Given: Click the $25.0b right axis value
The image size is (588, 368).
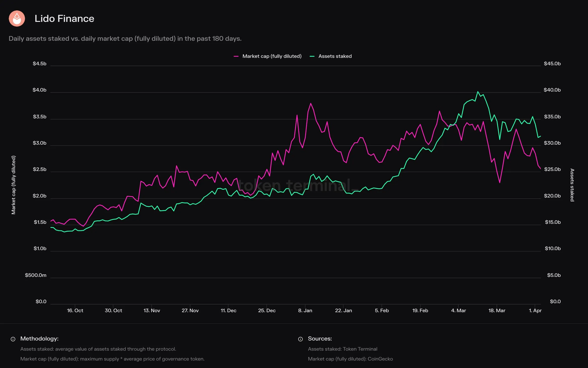Looking at the screenshot, I should pyautogui.click(x=552, y=169).
